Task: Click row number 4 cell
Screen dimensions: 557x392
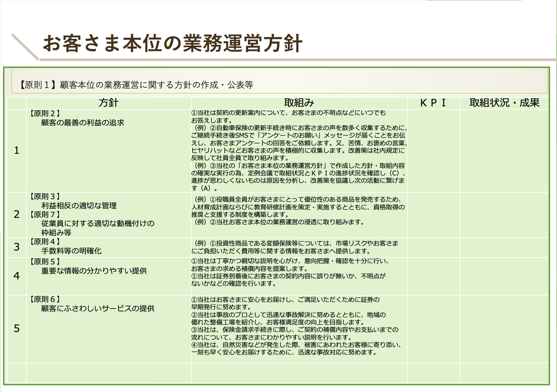Action: (x=17, y=276)
